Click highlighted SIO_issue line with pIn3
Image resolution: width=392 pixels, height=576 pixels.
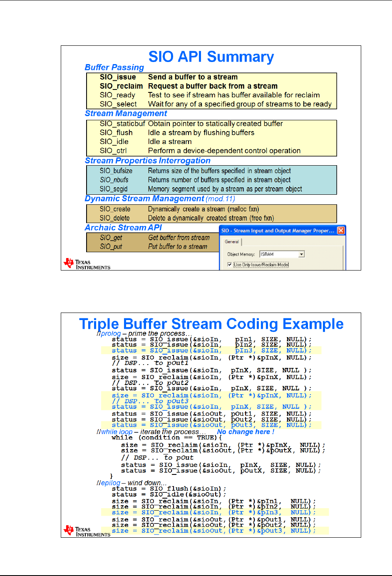[211, 350]
